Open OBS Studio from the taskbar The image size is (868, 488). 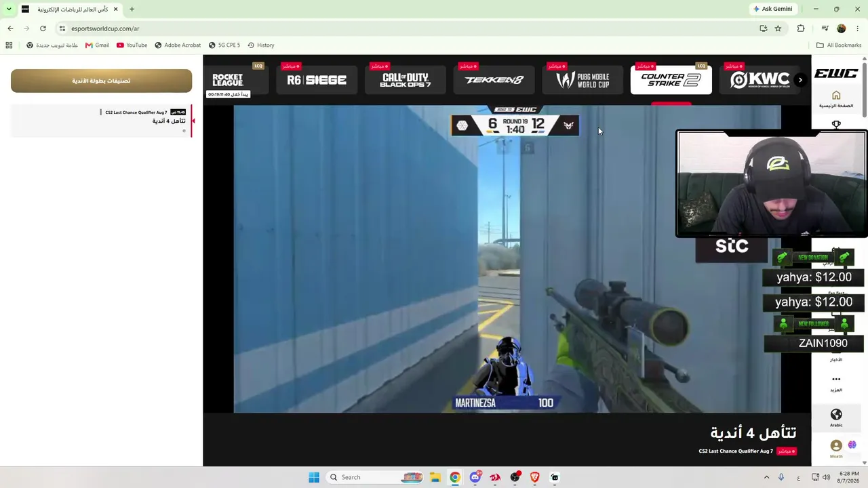(515, 477)
